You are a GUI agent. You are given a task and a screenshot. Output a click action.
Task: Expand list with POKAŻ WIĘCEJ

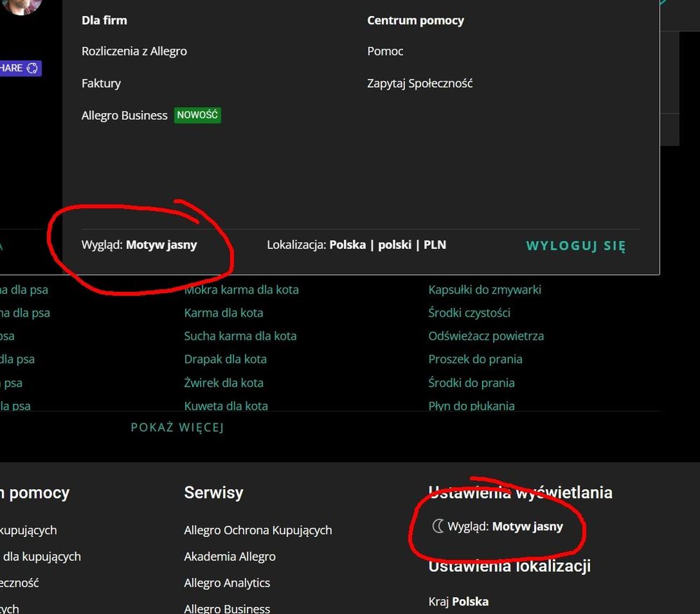[x=177, y=427]
